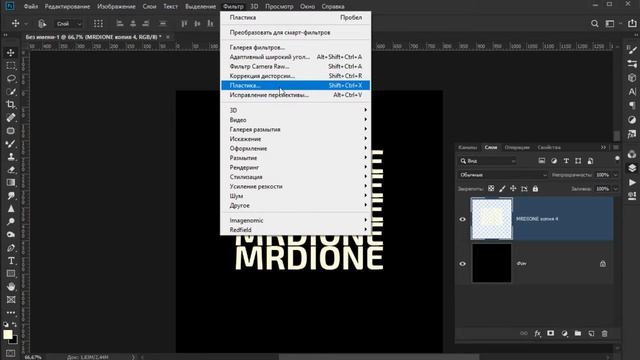This screenshot has height=360, width=640.
Task: Select the Pen tool
Action: tap(11, 248)
